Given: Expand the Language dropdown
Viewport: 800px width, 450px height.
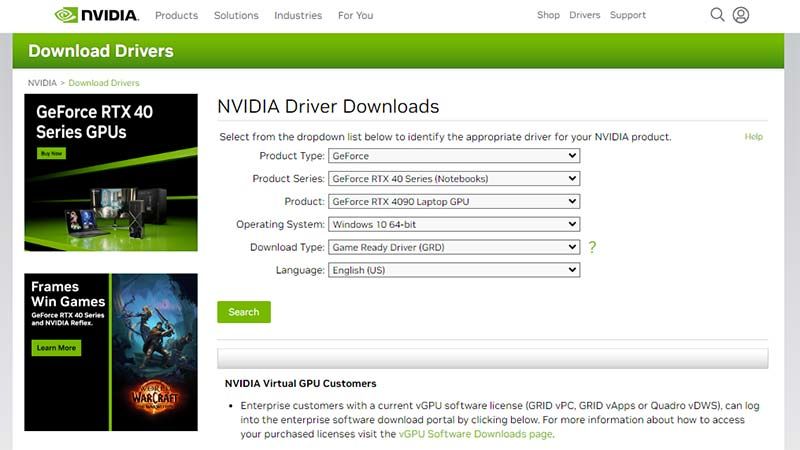Looking at the screenshot, I should click(x=454, y=270).
